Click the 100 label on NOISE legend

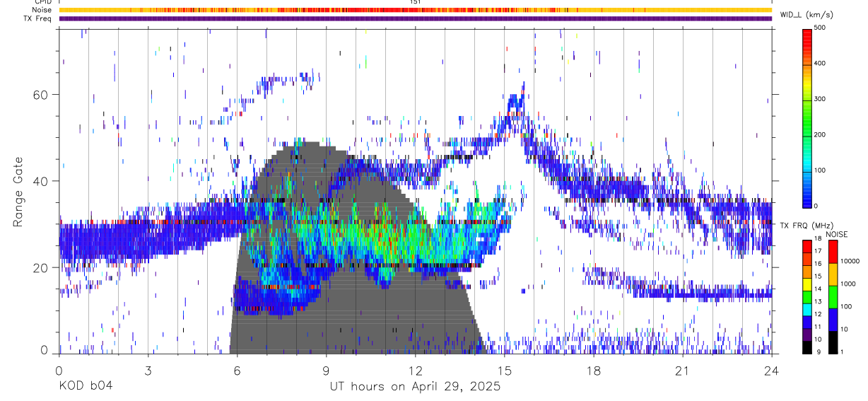click(x=845, y=306)
